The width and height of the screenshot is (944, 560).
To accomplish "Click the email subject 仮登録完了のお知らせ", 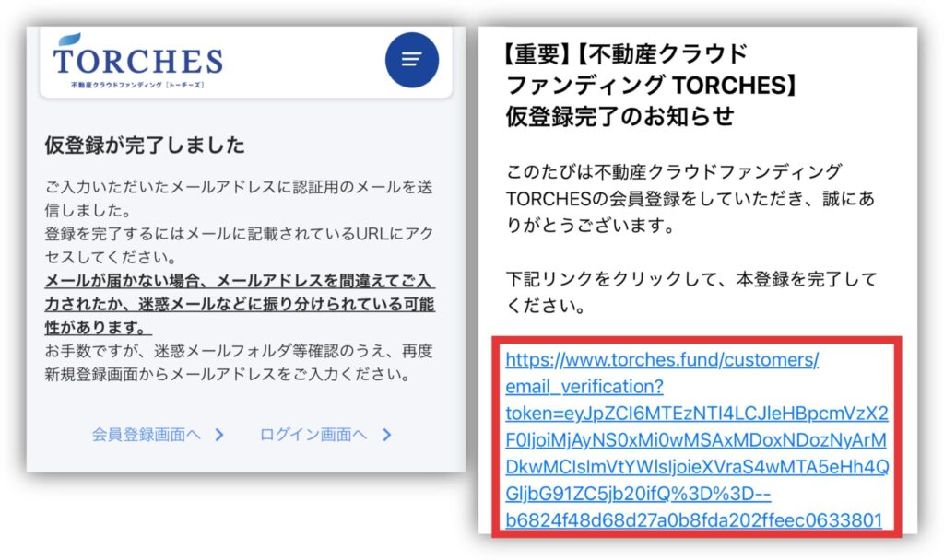I will 619,116.
